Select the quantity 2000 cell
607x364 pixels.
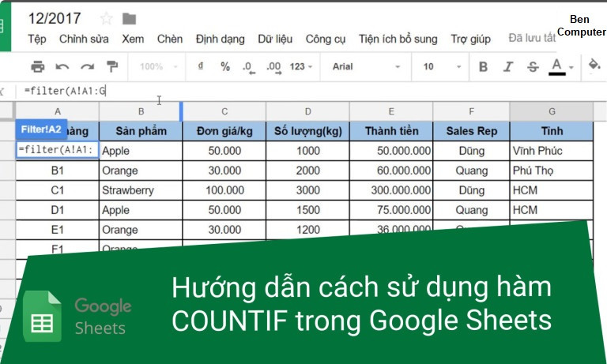coord(307,171)
